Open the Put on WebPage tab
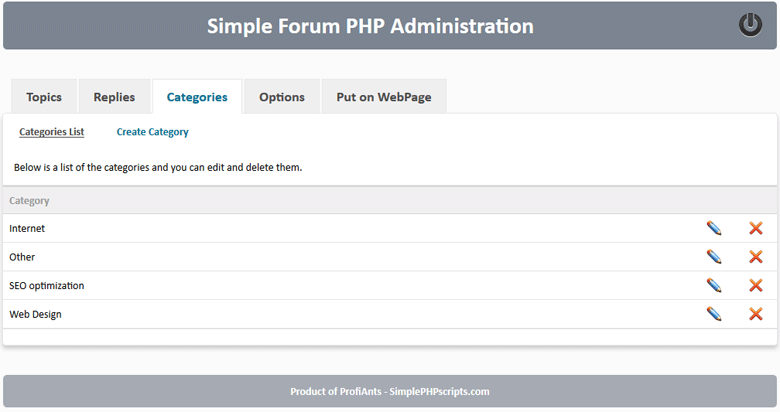Image resolution: width=780 pixels, height=412 pixels. (384, 97)
